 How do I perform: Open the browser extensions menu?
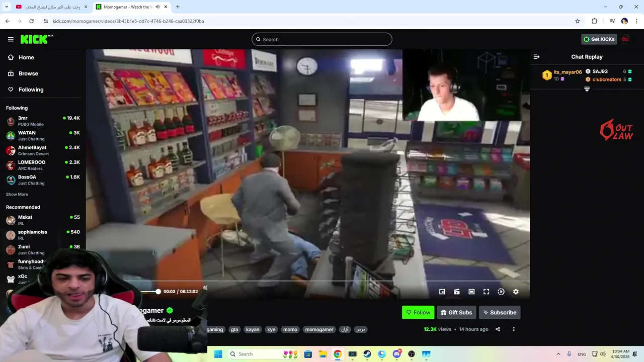click(595, 21)
